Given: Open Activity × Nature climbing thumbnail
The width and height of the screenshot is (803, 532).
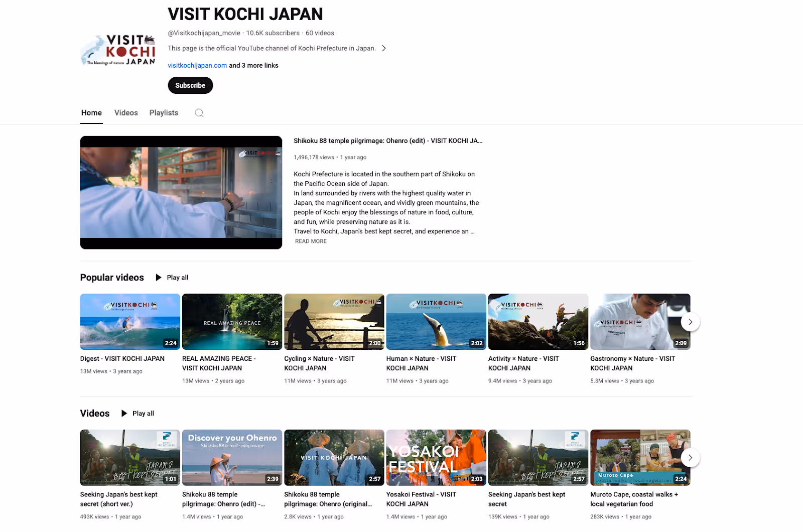Looking at the screenshot, I should click(538, 322).
